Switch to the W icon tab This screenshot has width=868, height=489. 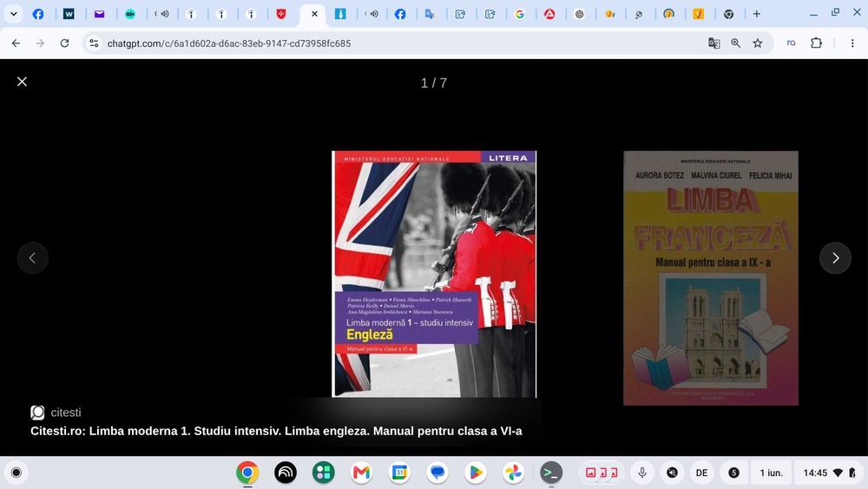[69, 14]
